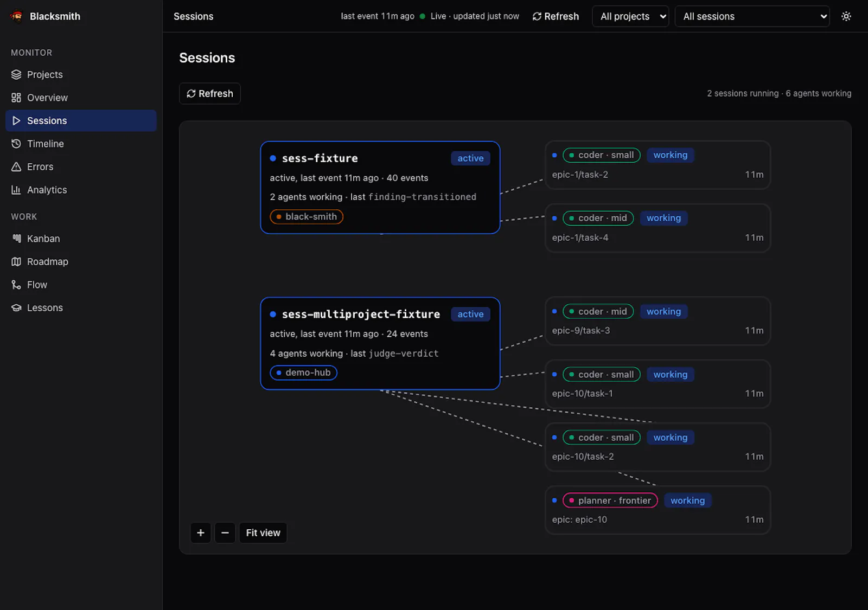Select the sess-fixture session title
Image resolution: width=868 pixels, height=610 pixels.
[320, 158]
